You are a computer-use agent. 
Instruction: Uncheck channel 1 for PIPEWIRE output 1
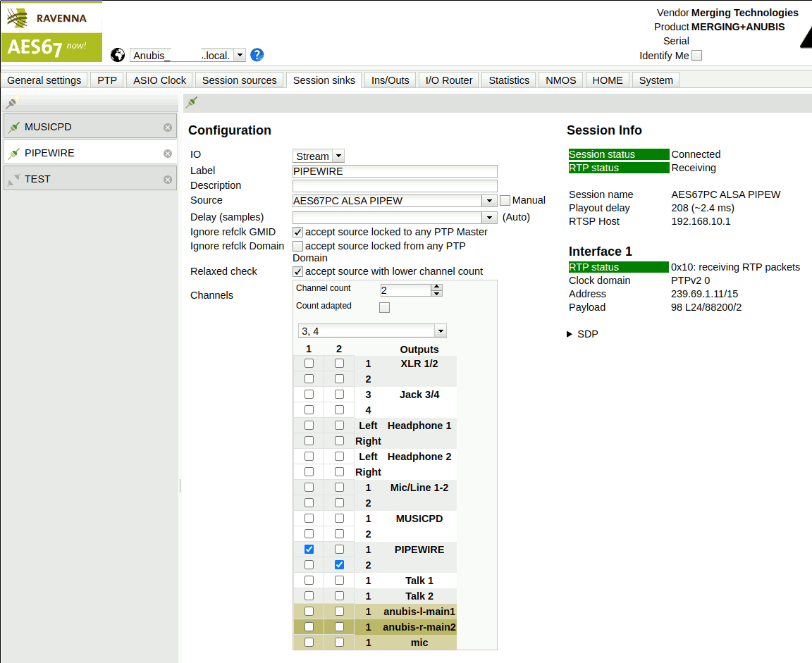[x=309, y=549]
